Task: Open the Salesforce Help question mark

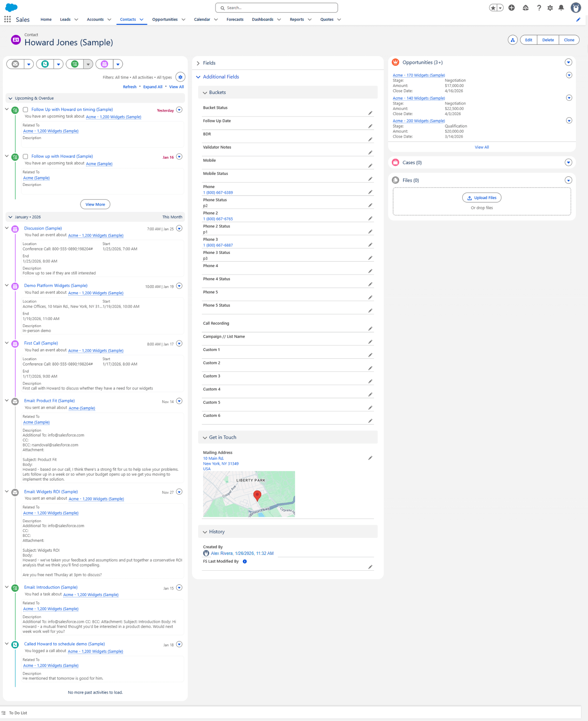Action: [539, 8]
